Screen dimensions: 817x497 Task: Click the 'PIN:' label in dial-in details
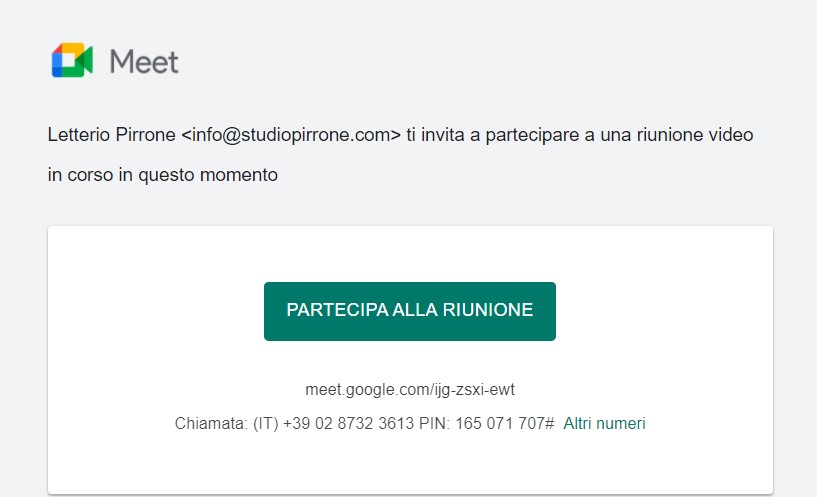[434, 423]
